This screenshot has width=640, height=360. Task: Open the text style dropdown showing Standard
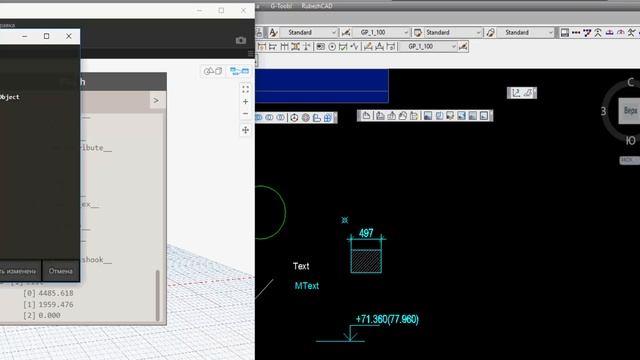click(309, 32)
